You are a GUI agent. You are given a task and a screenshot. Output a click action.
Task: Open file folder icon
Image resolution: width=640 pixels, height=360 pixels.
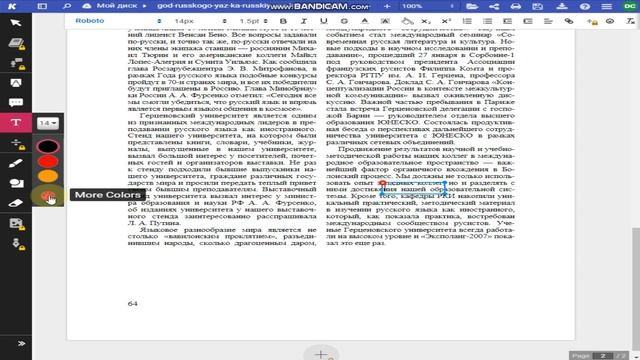(x=472, y=6)
